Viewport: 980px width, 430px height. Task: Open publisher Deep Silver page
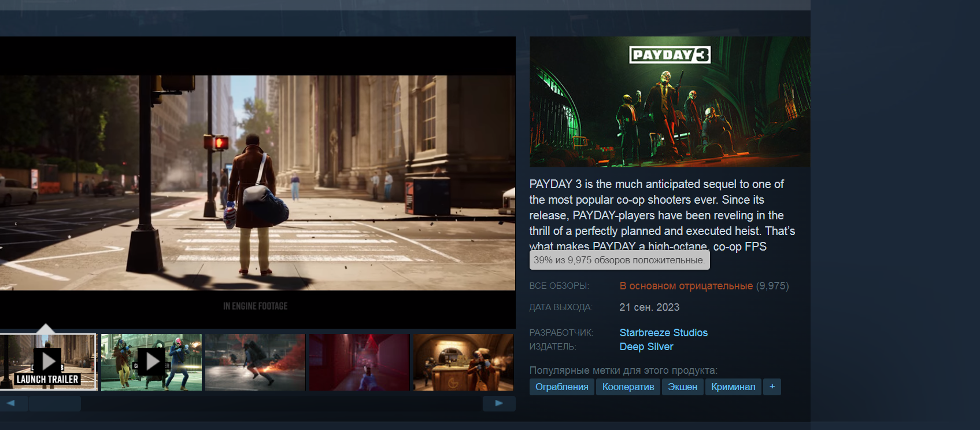tap(646, 347)
